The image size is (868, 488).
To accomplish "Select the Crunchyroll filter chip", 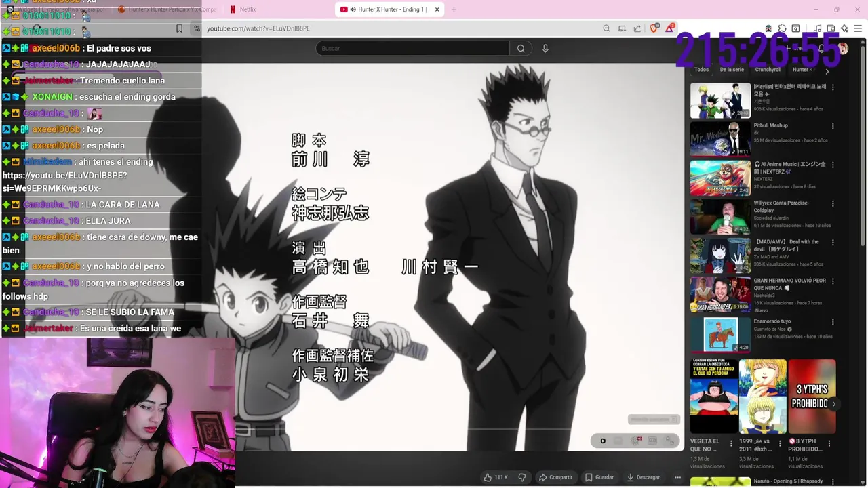I will coord(768,69).
